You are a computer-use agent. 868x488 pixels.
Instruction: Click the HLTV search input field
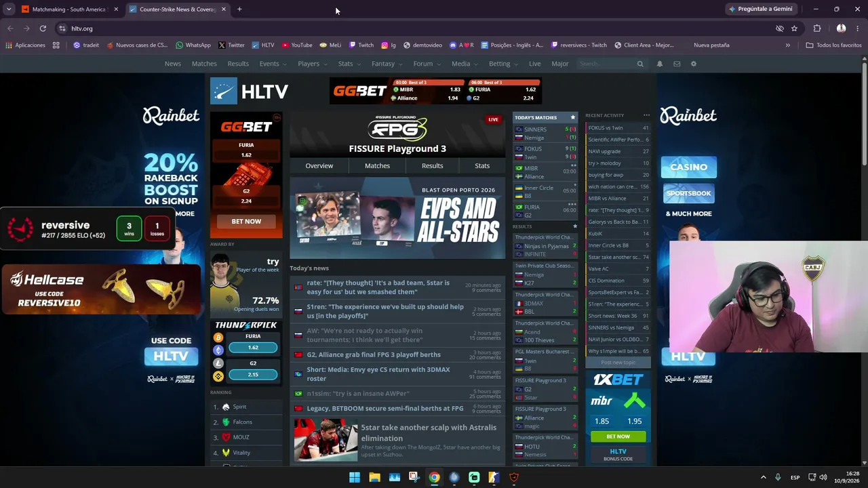607,64
